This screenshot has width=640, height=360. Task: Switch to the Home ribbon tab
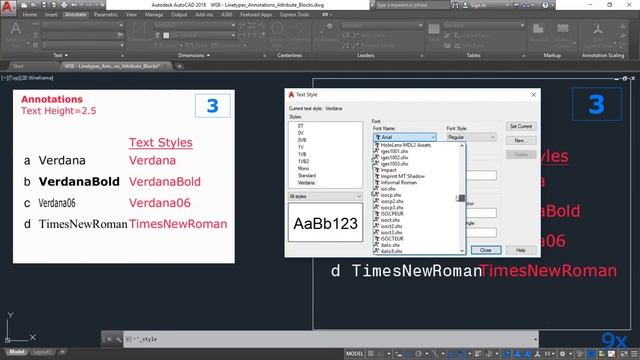[x=29, y=14]
